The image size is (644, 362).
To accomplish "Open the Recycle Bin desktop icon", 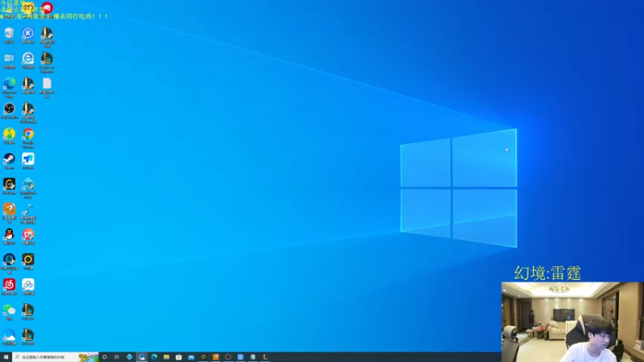I will [9, 35].
